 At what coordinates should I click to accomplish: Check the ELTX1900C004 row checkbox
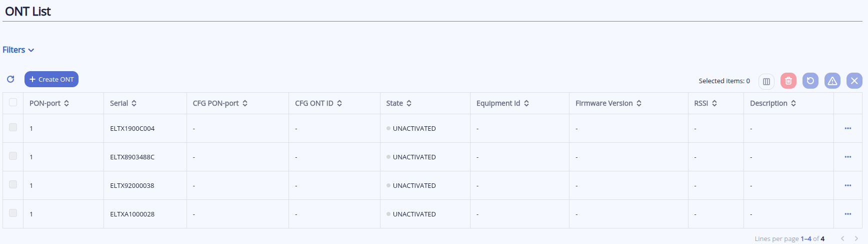13,128
